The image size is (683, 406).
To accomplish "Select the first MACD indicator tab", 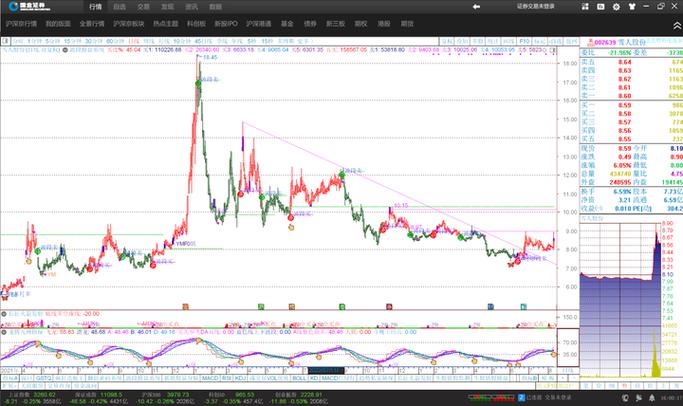I will pyautogui.click(x=210, y=378).
